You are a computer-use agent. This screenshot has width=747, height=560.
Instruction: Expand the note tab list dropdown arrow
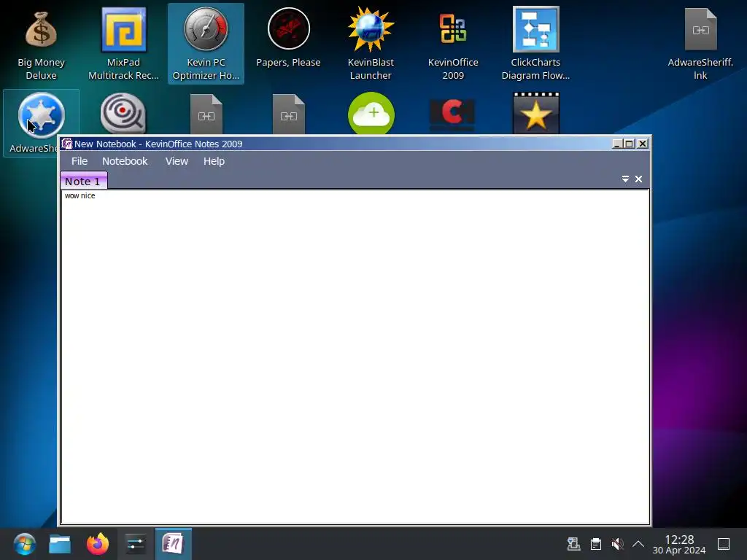[x=625, y=179]
